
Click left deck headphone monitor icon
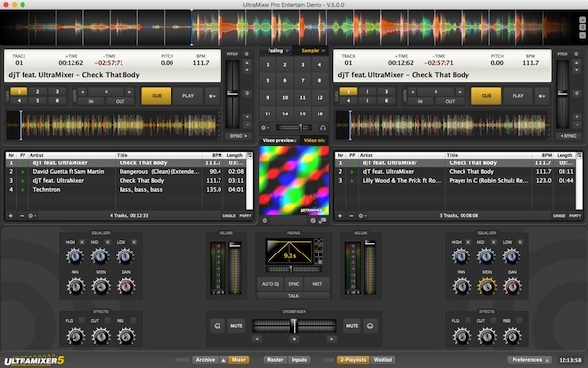218,326
